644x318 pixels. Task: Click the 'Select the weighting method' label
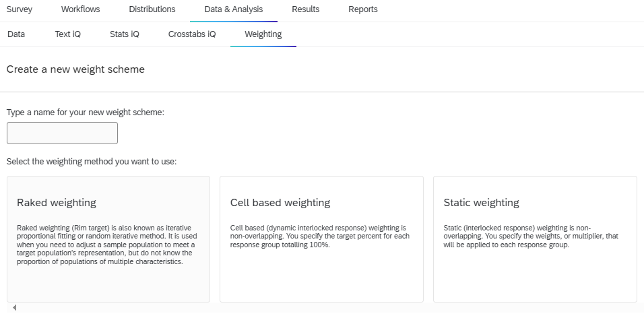92,162
